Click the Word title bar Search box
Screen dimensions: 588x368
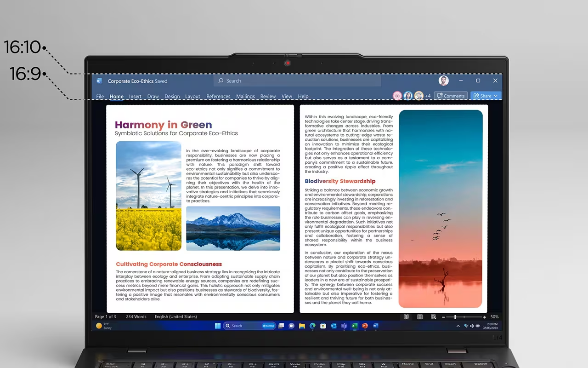[x=297, y=81]
